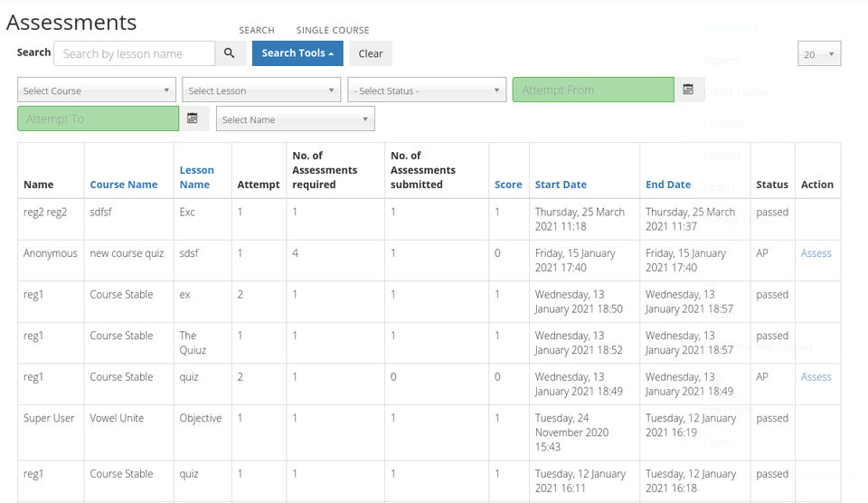Click the Name column header
This screenshot has width=868, height=503.
[x=38, y=185]
